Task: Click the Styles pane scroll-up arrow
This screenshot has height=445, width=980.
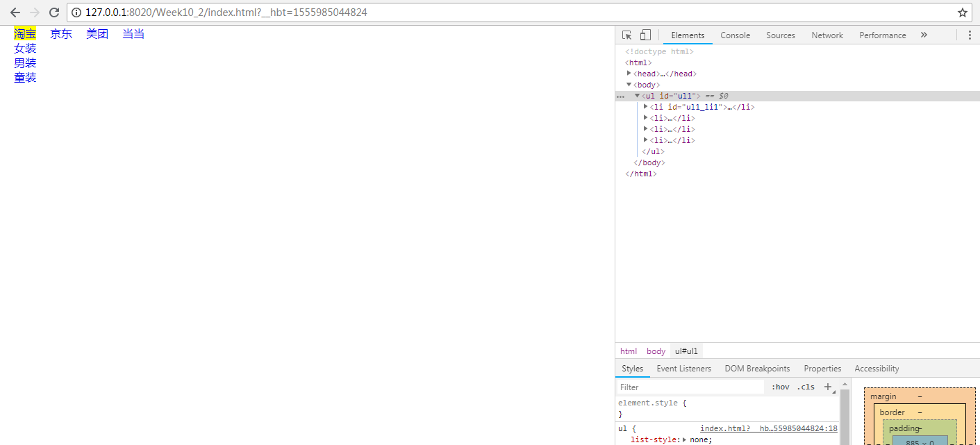Action: (x=845, y=383)
